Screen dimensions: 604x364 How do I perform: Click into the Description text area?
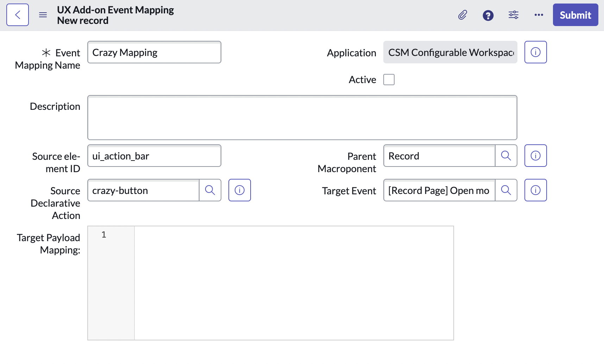point(302,118)
